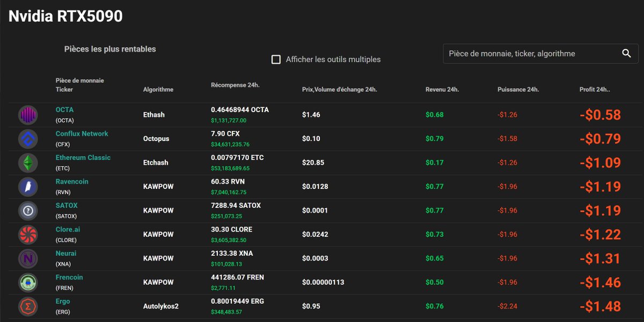This screenshot has width=644, height=322.
Task: Sort by Profit 24h.. column header
Action: [x=595, y=90]
